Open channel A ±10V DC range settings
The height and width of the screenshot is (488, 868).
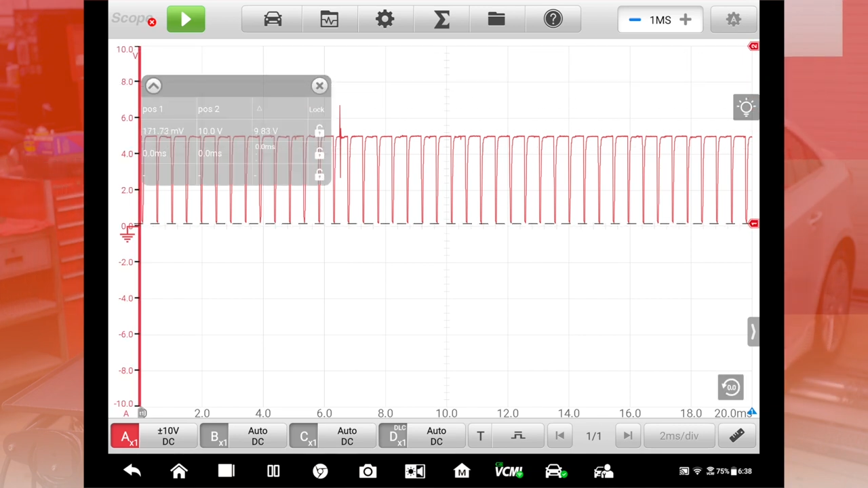click(168, 436)
